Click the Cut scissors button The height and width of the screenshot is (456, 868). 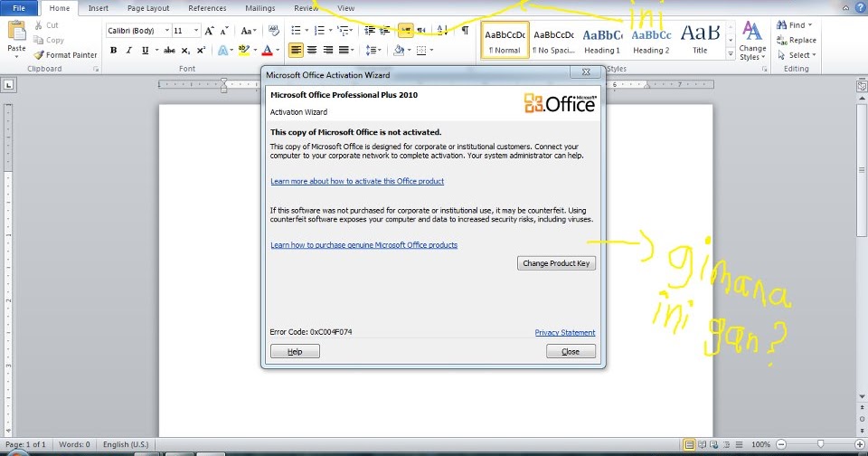click(46, 25)
